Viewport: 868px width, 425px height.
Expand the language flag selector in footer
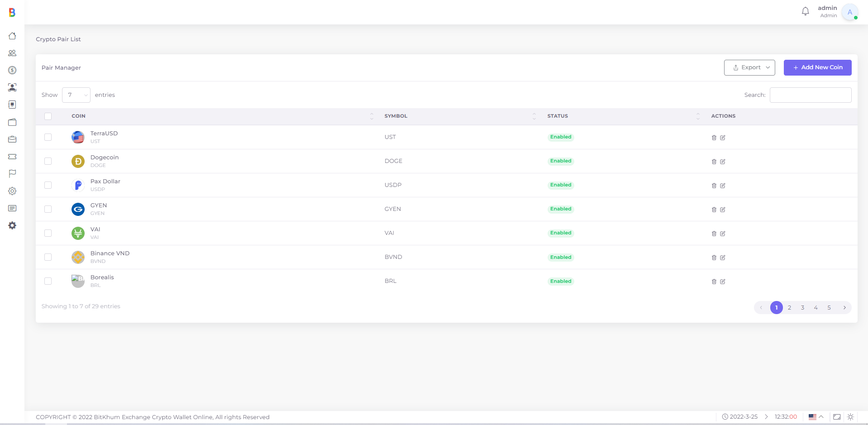816,417
